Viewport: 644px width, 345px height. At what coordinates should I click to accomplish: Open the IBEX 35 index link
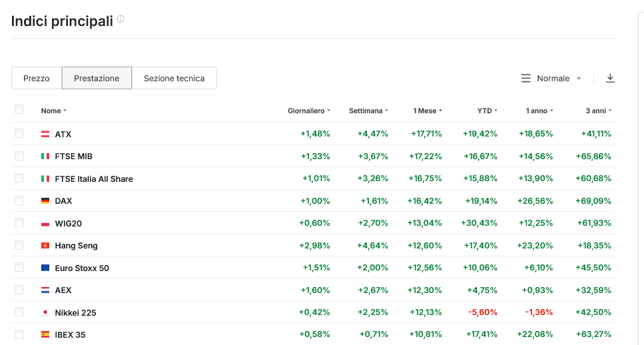pos(70,335)
